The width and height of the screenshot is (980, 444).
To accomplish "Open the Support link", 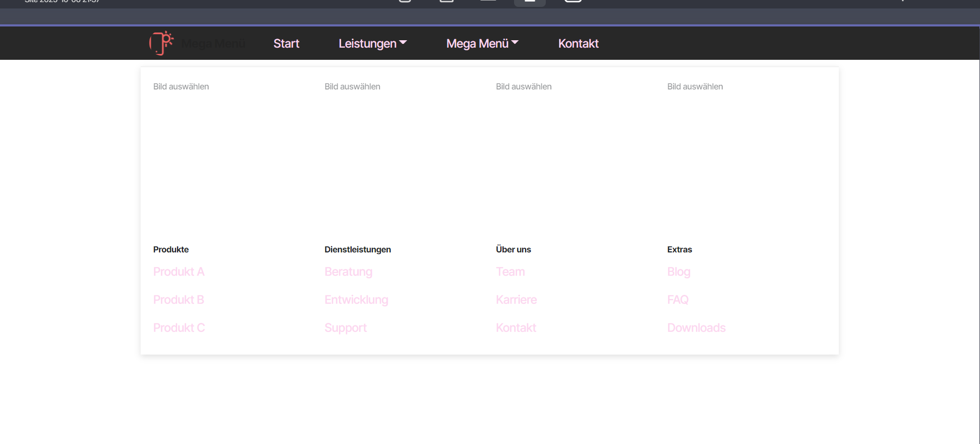I will [345, 328].
